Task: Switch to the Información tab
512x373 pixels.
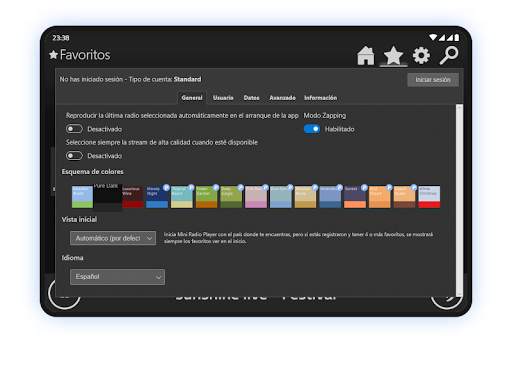Action: coord(320,98)
